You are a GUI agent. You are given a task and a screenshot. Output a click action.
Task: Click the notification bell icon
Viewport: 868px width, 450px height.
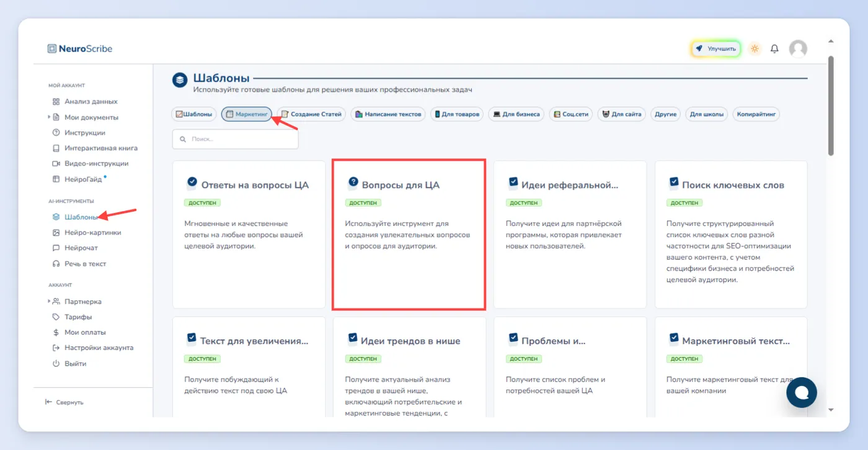[774, 48]
